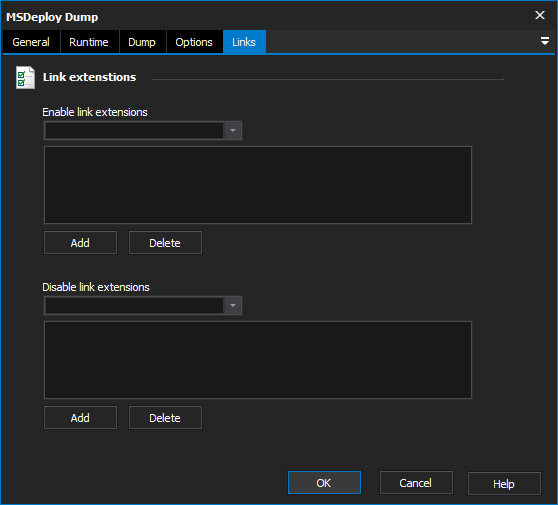The width and height of the screenshot is (558, 505).
Task: Click inside the disabled link extensions list
Action: [258, 360]
